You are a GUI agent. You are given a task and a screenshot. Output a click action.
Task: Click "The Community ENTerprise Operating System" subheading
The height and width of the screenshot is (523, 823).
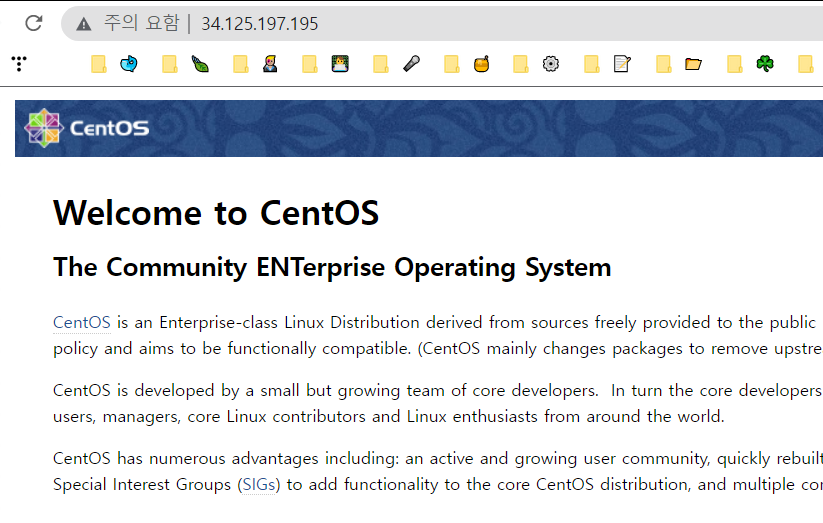coord(332,267)
